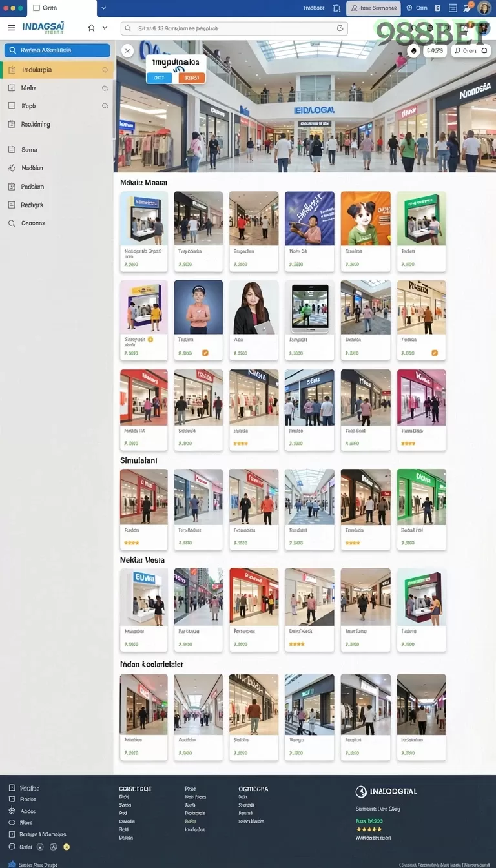Viewport: 496px width, 868px height.
Task: Click the Simulaiant section heading
Action: coord(138,460)
